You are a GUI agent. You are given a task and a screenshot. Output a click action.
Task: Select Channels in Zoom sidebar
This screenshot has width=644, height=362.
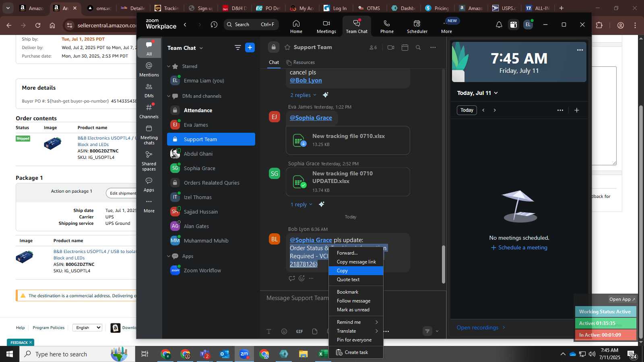(149, 111)
